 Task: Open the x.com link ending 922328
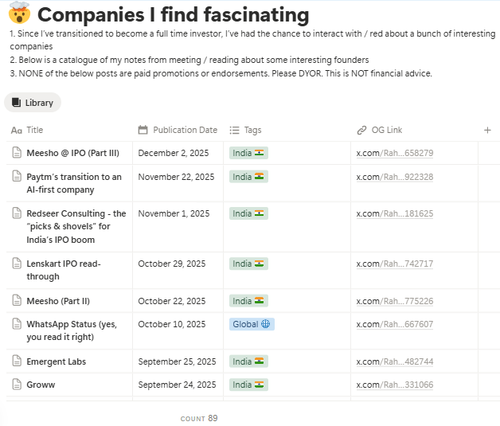tap(395, 177)
